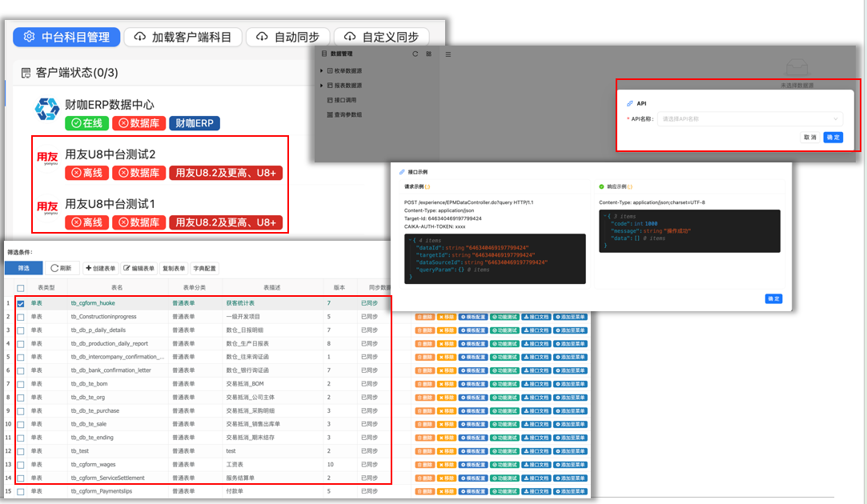The width and height of the screenshot is (867, 504).
Task: Switch to the 中台科目管理 tab
Action: click(x=66, y=37)
